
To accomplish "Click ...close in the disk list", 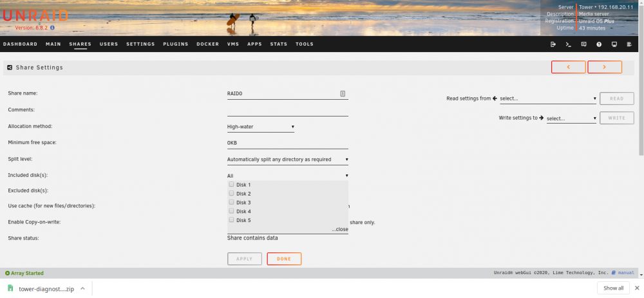I will [x=340, y=229].
